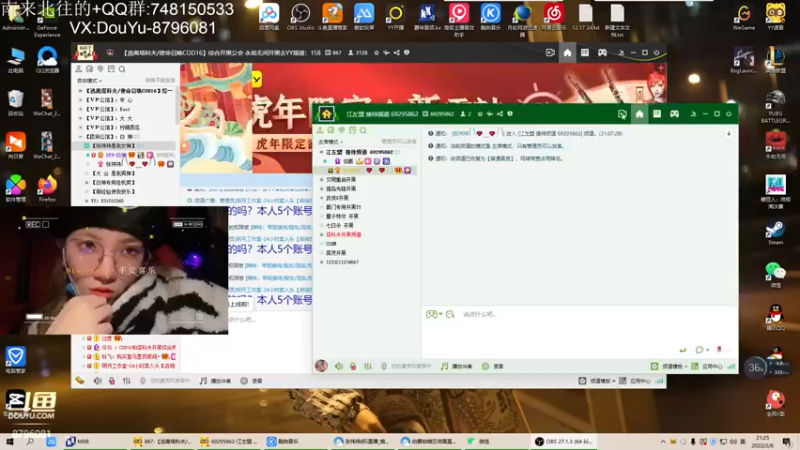This screenshot has height=450, width=800.
Task: Open channel info icon in green window header
Action: (510, 114)
